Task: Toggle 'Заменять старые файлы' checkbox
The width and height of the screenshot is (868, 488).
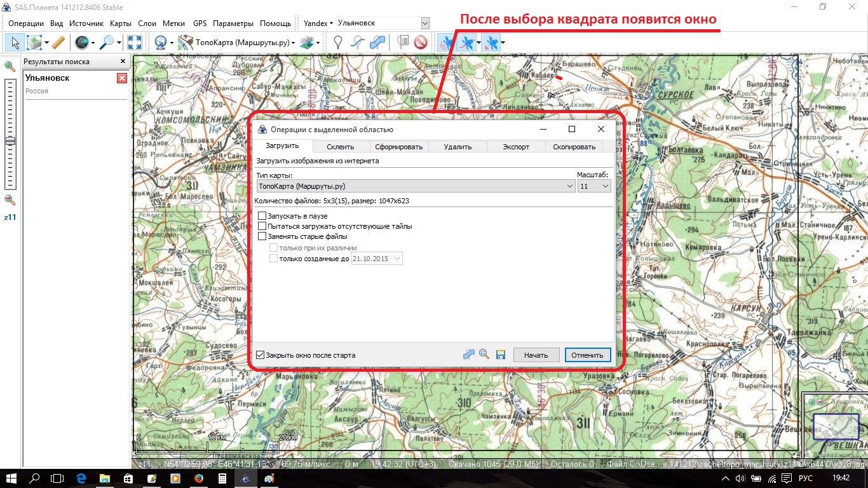Action: pyautogui.click(x=262, y=236)
